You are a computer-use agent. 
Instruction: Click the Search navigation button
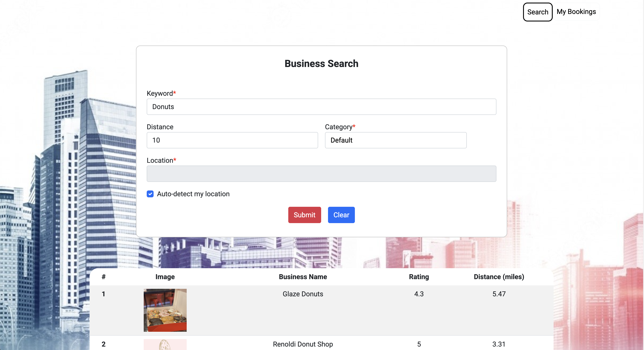point(537,12)
